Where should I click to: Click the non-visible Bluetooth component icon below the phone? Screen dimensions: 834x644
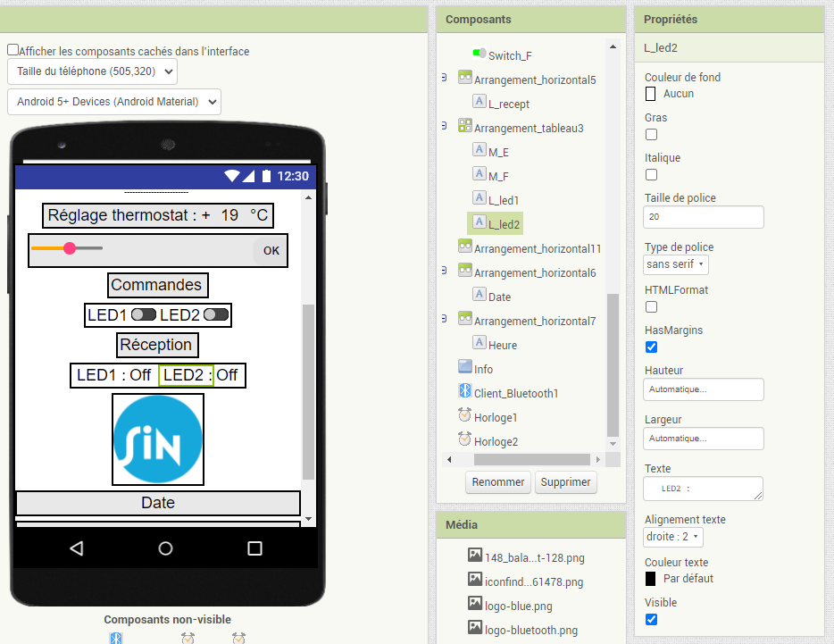[116, 638]
